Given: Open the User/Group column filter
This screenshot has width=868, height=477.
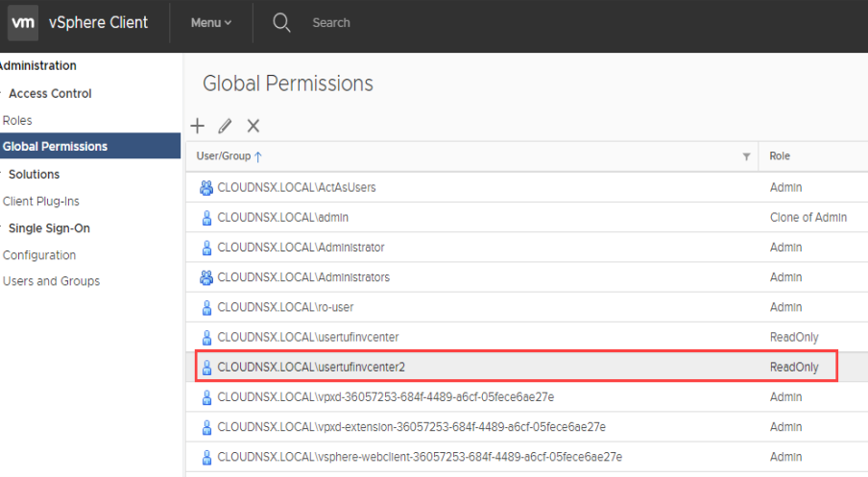Looking at the screenshot, I should pos(746,156).
